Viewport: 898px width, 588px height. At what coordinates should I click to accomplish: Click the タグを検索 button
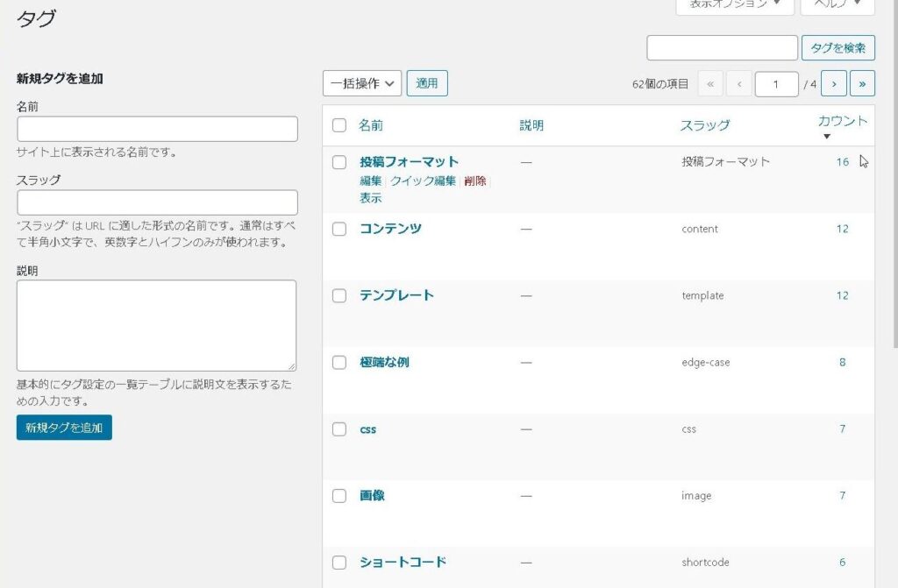(x=837, y=48)
